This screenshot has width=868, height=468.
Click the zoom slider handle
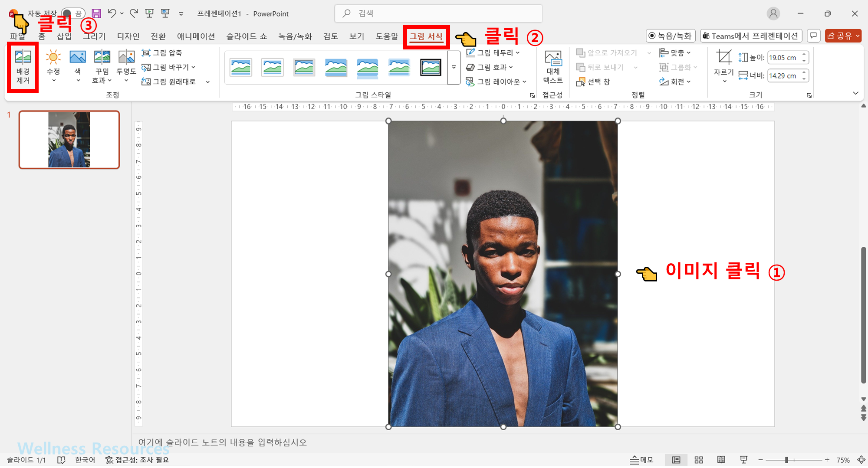(x=786, y=460)
